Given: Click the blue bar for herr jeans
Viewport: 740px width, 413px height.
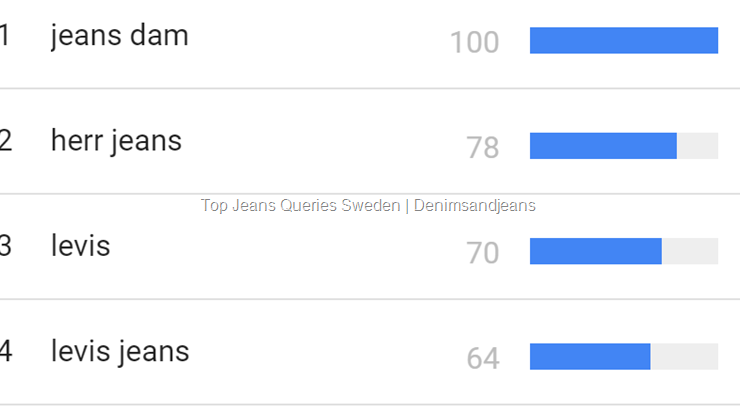Looking at the screenshot, I should point(603,146).
